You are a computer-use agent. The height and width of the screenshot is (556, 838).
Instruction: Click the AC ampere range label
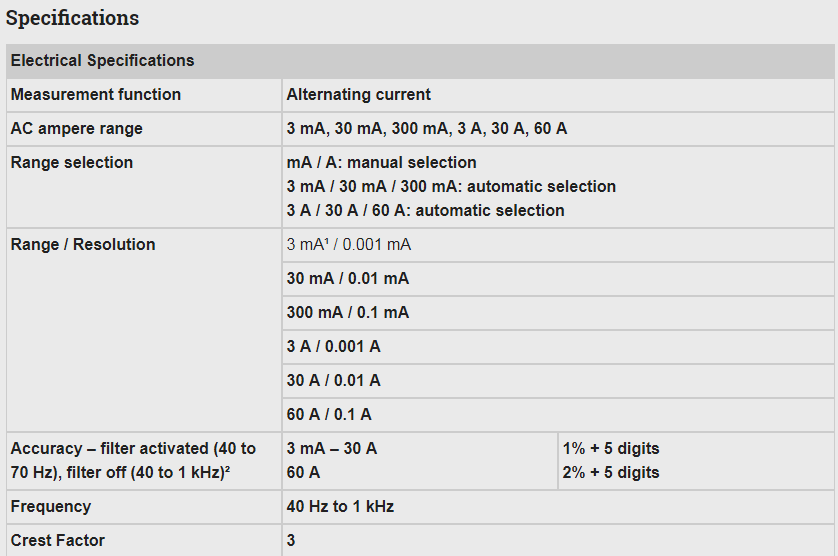point(76,128)
